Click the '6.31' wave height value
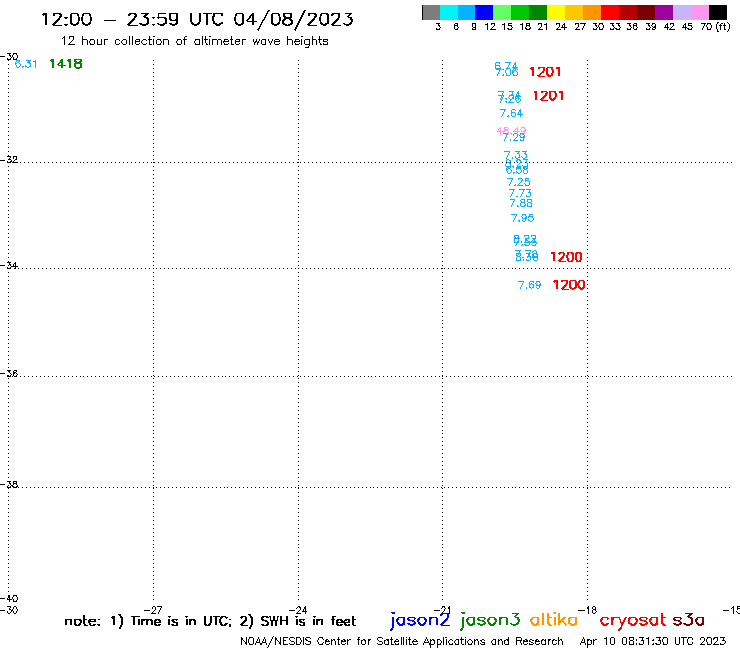This screenshot has width=740, height=650. click(x=26, y=64)
